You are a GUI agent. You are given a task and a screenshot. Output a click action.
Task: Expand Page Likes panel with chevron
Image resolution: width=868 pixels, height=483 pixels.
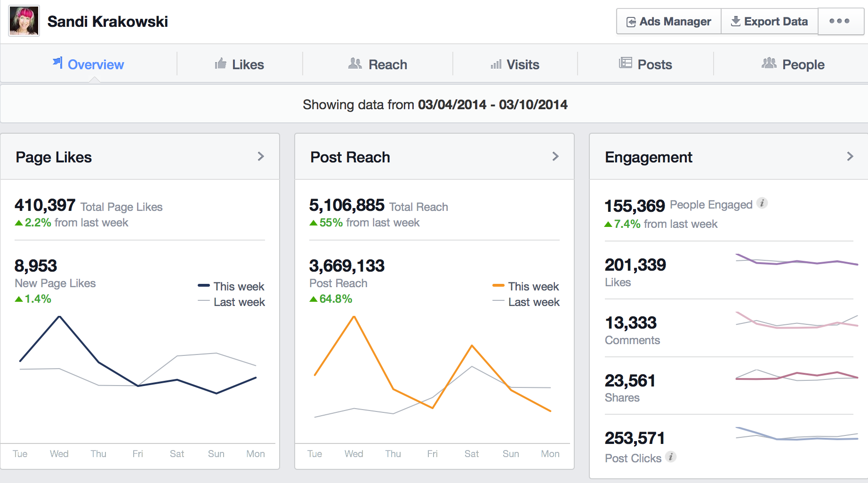[x=261, y=157]
